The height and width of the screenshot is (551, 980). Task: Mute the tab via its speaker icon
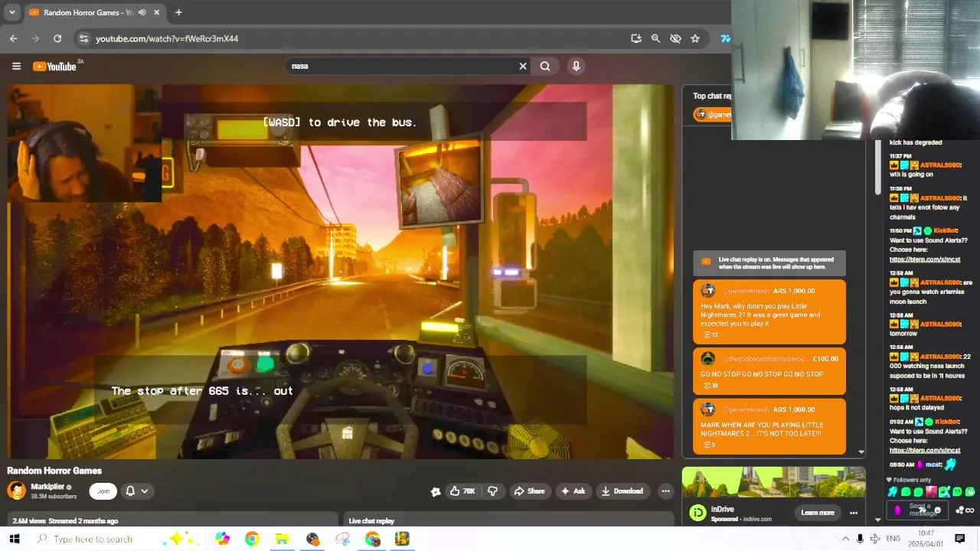pyautogui.click(x=142, y=12)
